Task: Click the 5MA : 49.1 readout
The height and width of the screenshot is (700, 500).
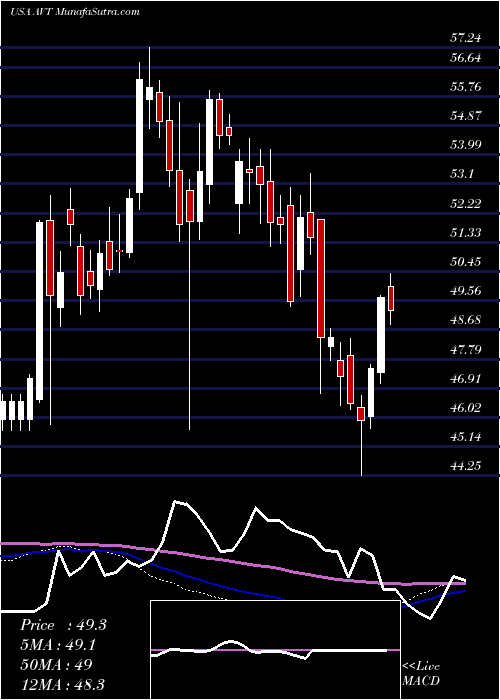Action: click(x=58, y=645)
